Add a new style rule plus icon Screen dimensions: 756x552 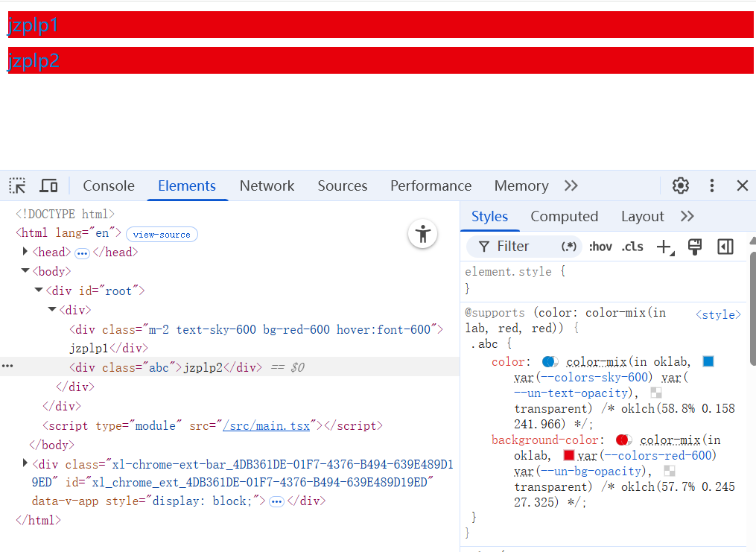665,247
